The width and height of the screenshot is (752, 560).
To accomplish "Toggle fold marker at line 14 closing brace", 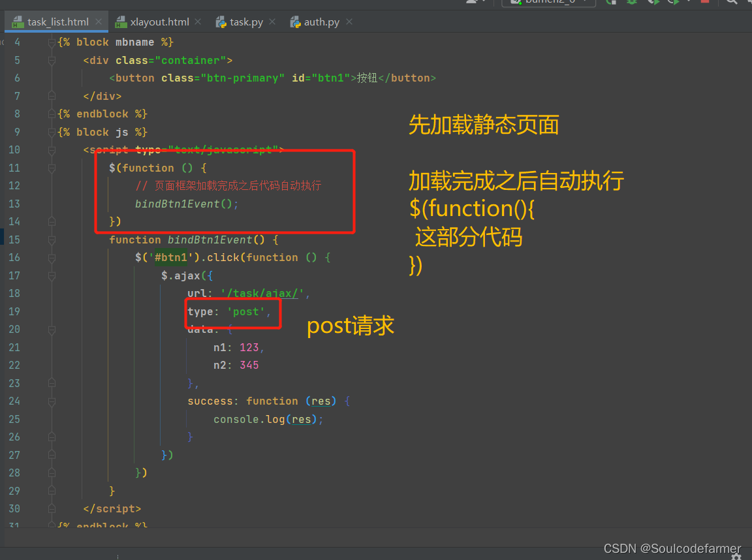I will coord(52,221).
